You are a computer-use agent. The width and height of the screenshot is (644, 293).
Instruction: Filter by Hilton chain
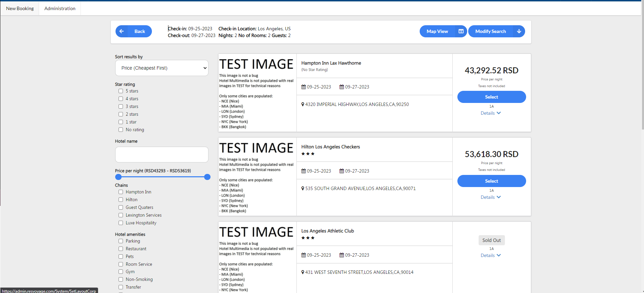[x=121, y=200]
